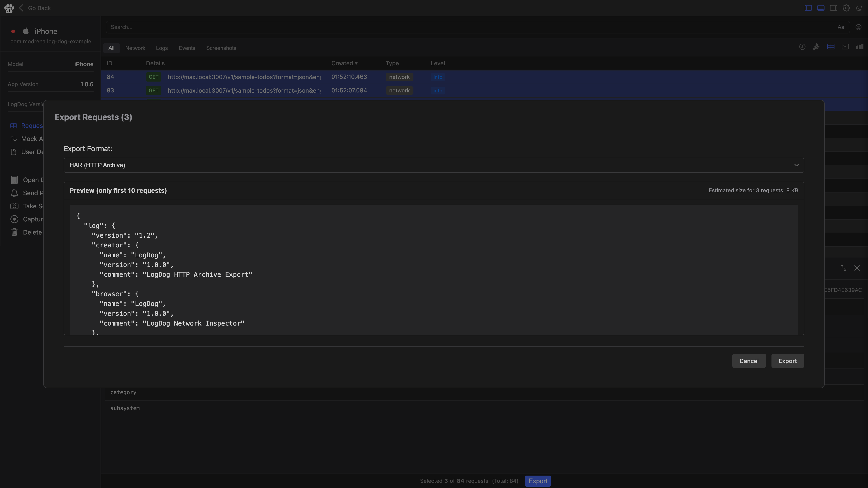Image resolution: width=868 pixels, height=488 pixels.
Task: Toggle the right sidebar panel icon
Action: pos(833,8)
